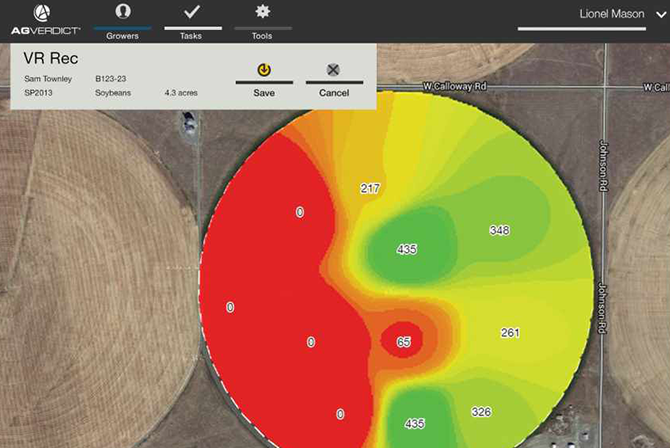
Task: Select the 65 rate zone label
Action: point(403,342)
